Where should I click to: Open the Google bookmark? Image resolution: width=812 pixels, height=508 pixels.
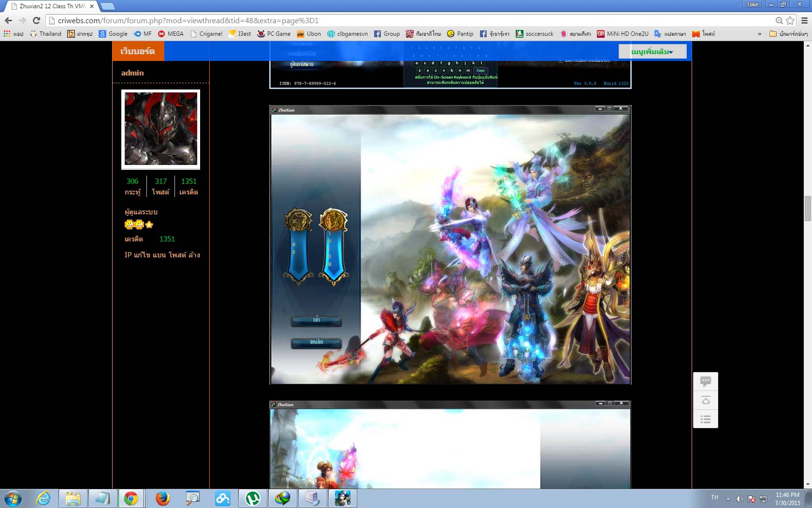click(x=113, y=34)
